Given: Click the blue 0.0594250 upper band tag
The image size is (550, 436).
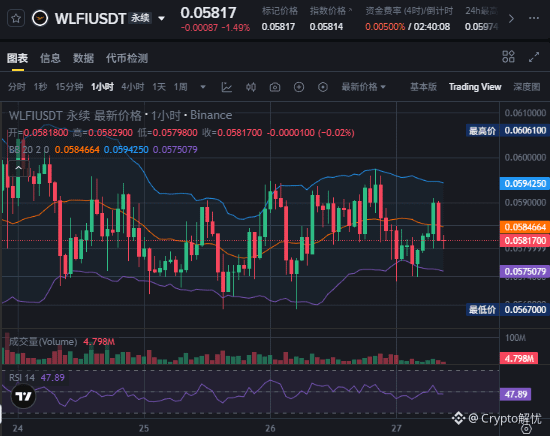Looking at the screenshot, I should [x=525, y=183].
